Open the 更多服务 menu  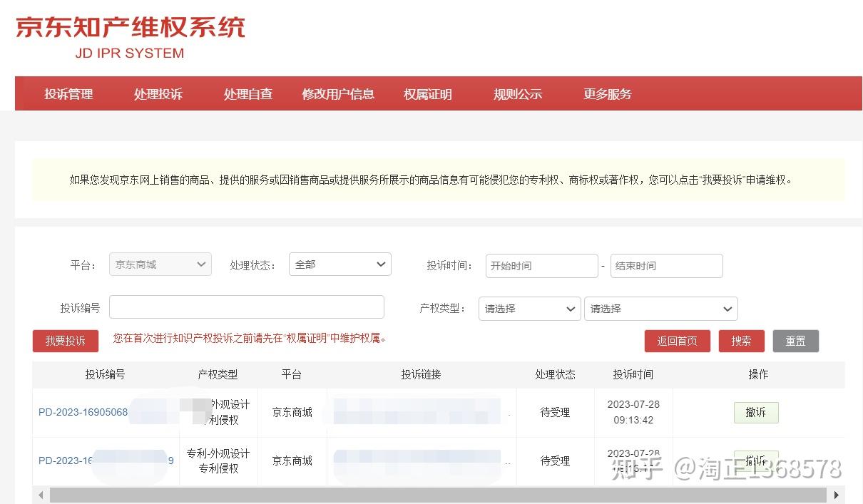[608, 94]
